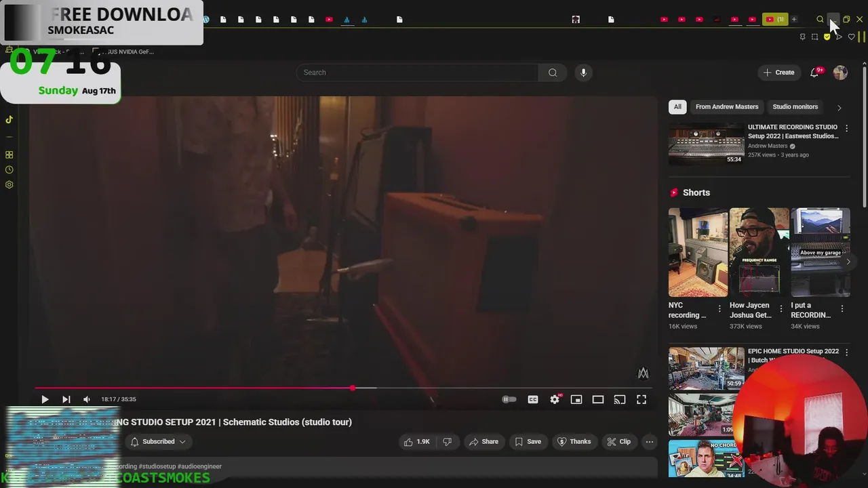
Task: Open the browser sidebar grid icon
Action: (x=9, y=155)
